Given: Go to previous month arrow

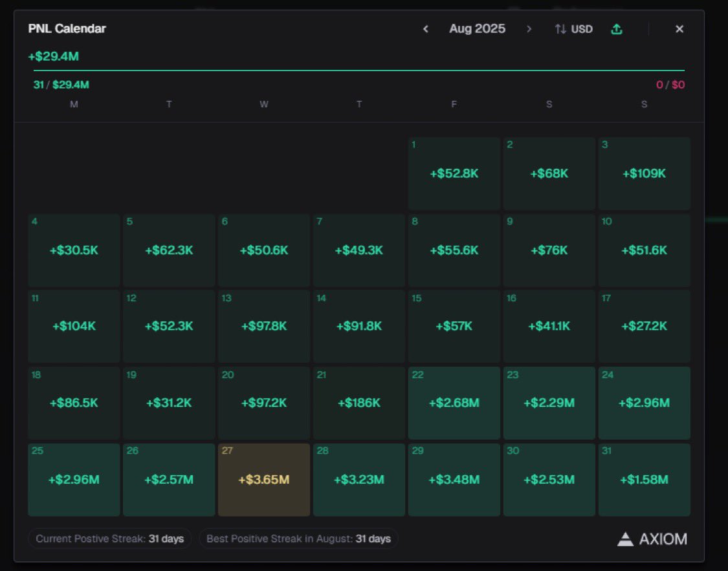Looking at the screenshot, I should (425, 28).
